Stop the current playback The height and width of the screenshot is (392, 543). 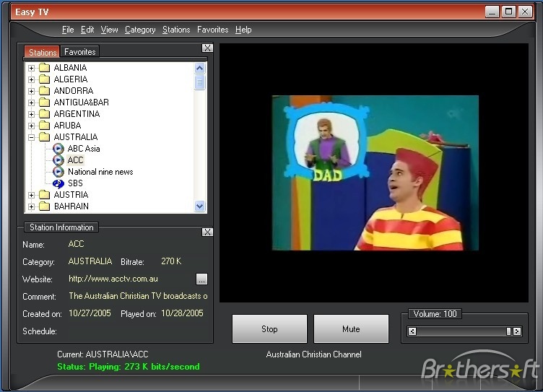(269, 328)
